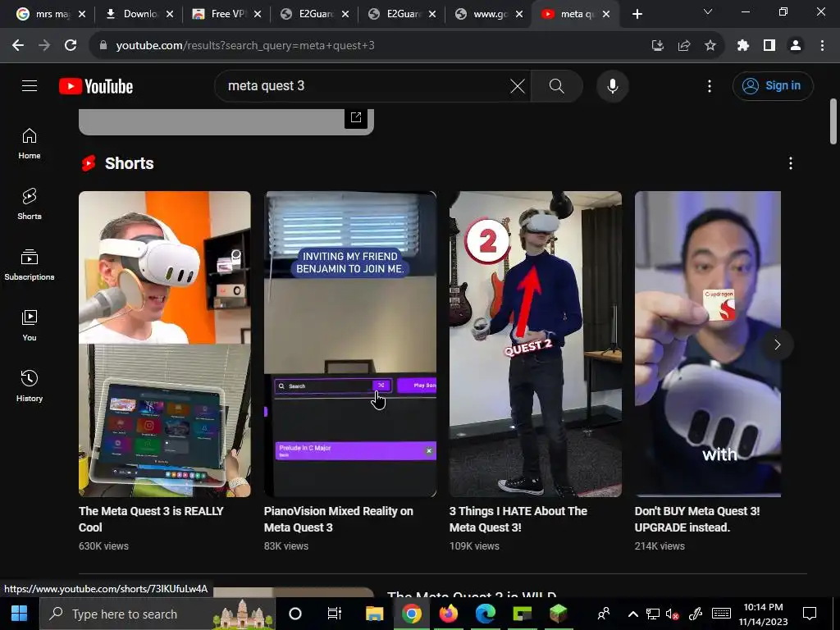
Task: Open Microsoft Edge from taskbar
Action: point(486,614)
